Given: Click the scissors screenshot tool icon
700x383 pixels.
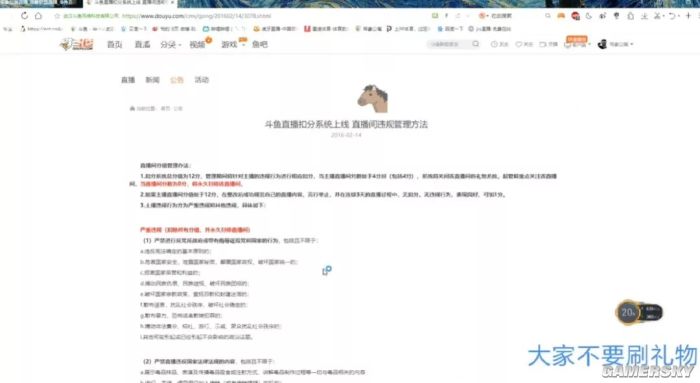Looking at the screenshot, I should pos(658,16).
